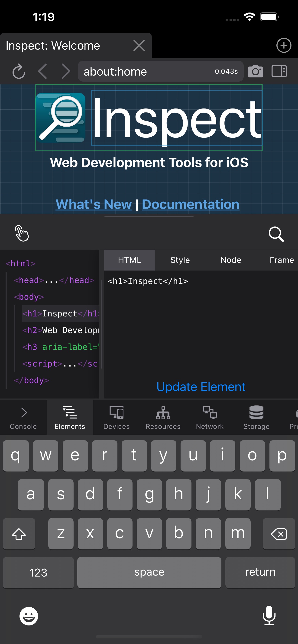
Task: Tap the Inspect app logo image
Action: click(61, 118)
